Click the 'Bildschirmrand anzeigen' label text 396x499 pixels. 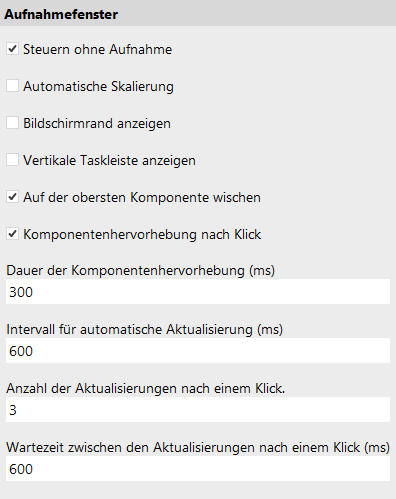(97, 124)
